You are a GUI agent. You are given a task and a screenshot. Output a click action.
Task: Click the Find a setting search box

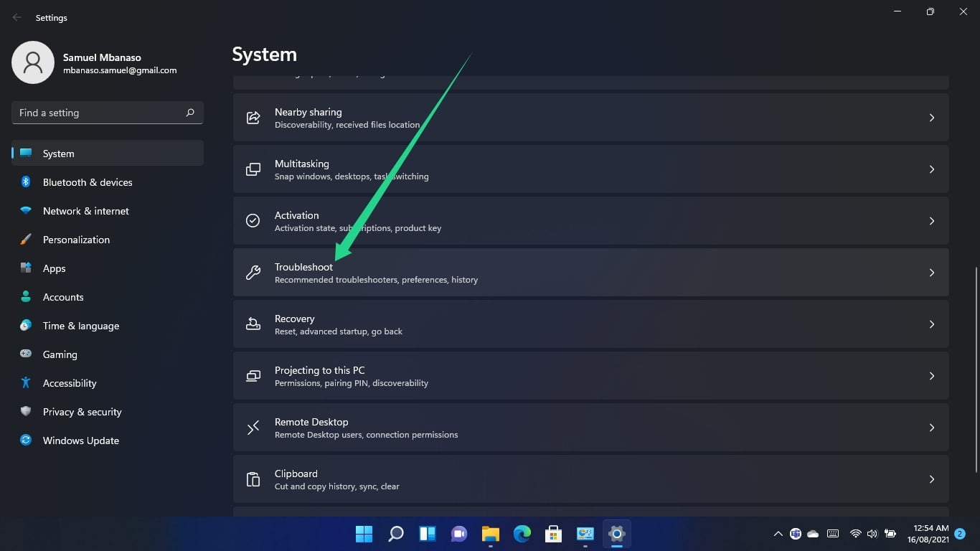tap(106, 113)
